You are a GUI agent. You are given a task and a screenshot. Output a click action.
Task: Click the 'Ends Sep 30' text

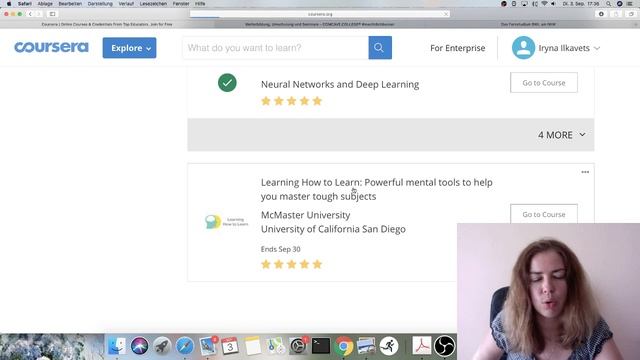pyautogui.click(x=280, y=249)
